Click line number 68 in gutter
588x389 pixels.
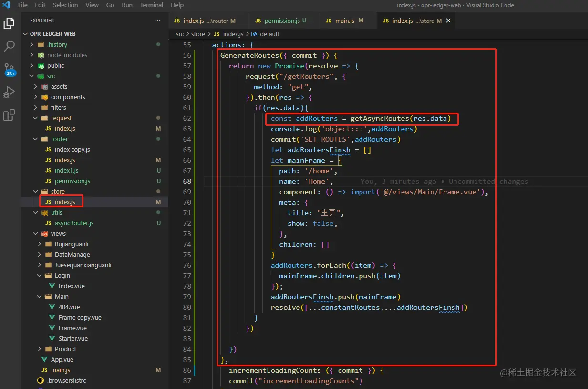(x=187, y=181)
